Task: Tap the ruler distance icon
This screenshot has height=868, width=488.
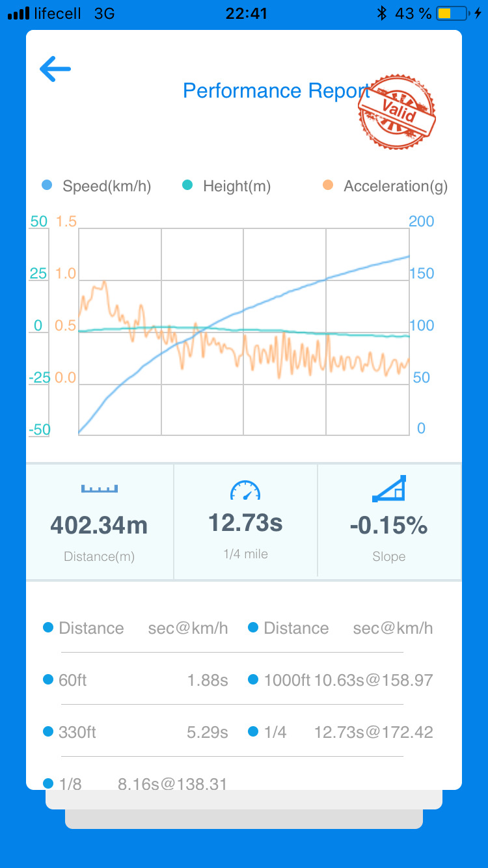Action: pos(100,488)
